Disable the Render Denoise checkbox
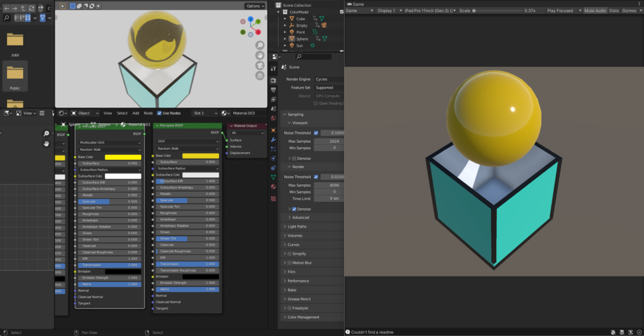This screenshot has width=644, height=336. click(294, 209)
